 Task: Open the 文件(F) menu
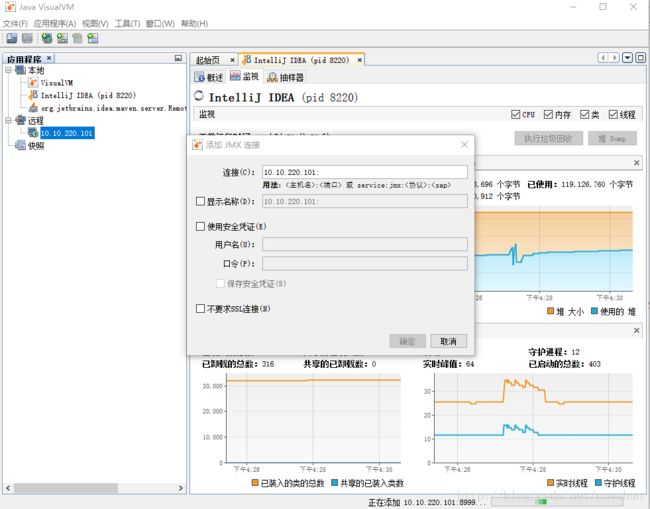click(15, 23)
